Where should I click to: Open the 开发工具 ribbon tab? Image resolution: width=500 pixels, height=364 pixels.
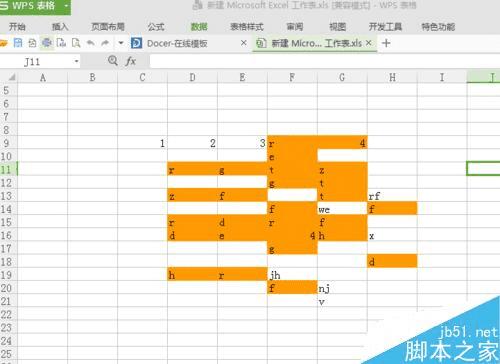tap(385, 27)
